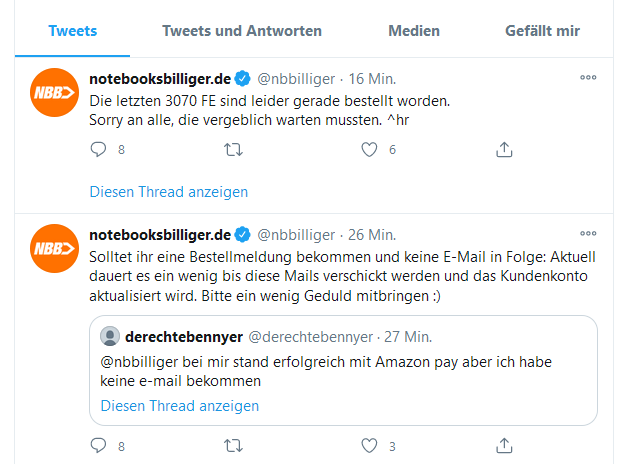Image resolution: width=617 pixels, height=464 pixels.
Task: Share the 3070 FE tweet
Action: pyautogui.click(x=505, y=150)
